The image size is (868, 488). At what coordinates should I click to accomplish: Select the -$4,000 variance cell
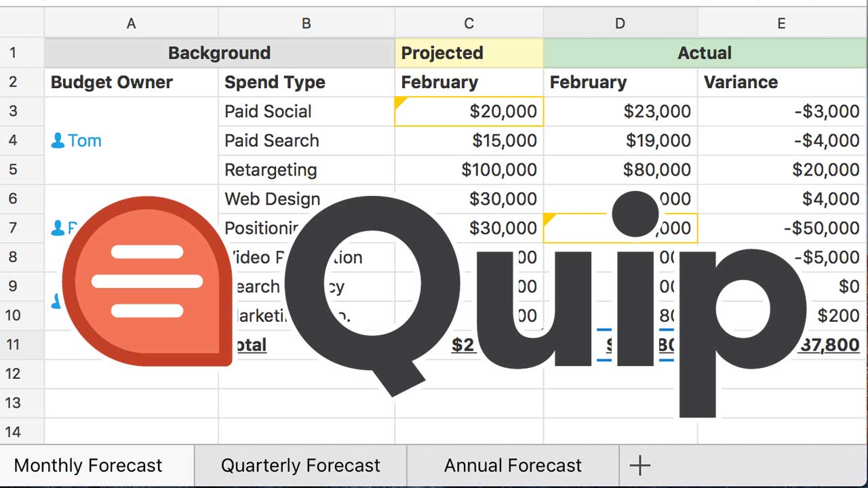pyautogui.click(x=783, y=140)
